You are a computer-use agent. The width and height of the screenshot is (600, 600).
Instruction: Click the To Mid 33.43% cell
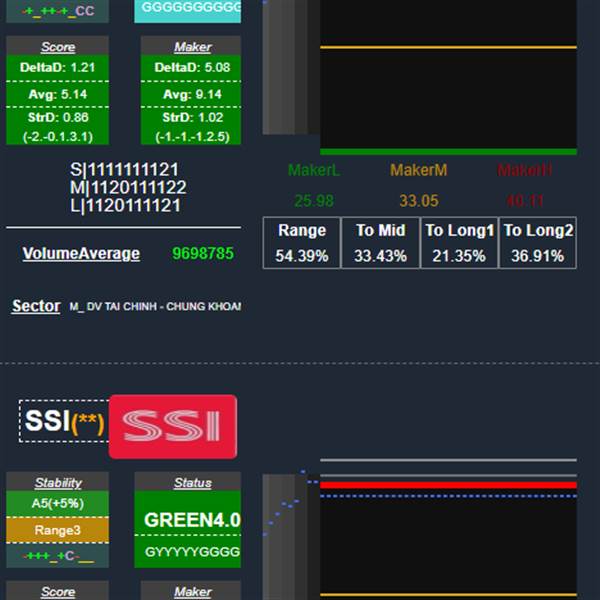pyautogui.click(x=381, y=243)
